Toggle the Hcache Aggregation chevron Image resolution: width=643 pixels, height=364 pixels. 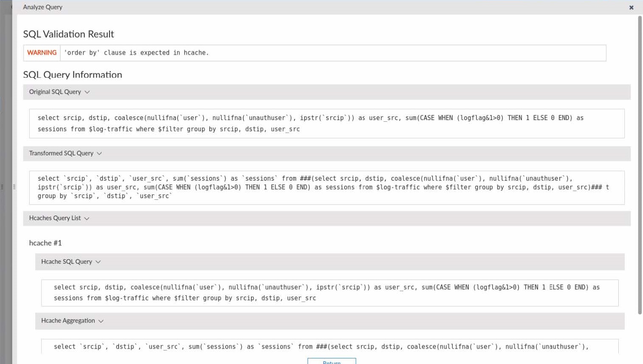(101, 321)
